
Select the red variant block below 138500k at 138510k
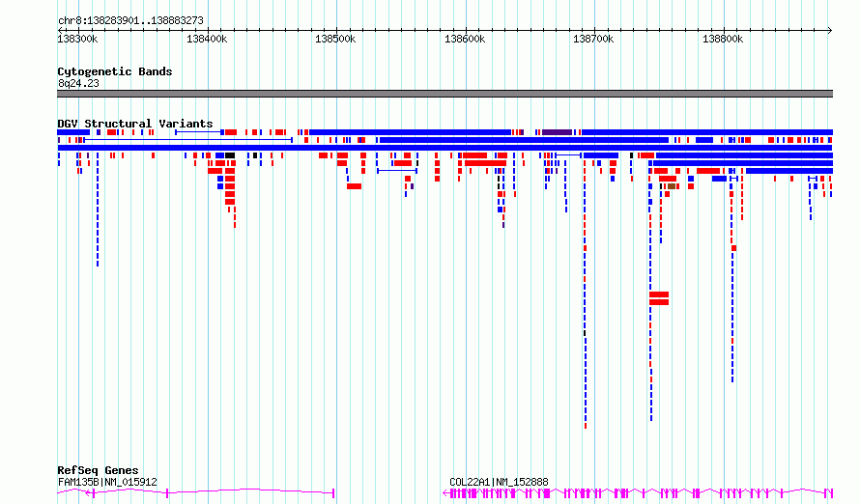tap(355, 186)
